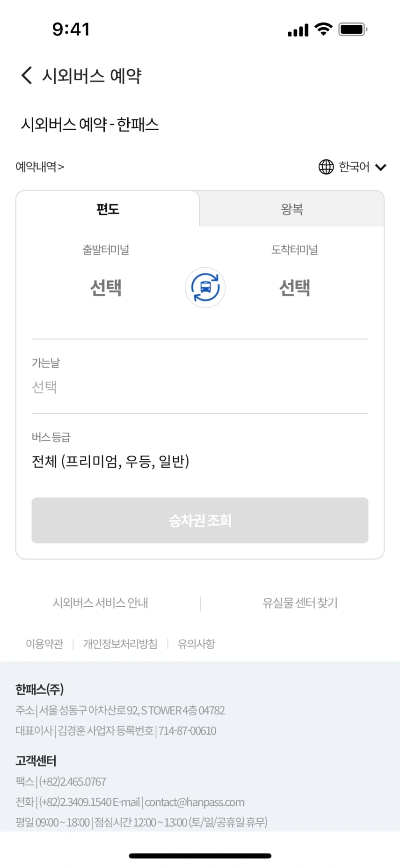Tap the swap terminals bus icon
This screenshot has width=400, height=868.
pos(205,287)
